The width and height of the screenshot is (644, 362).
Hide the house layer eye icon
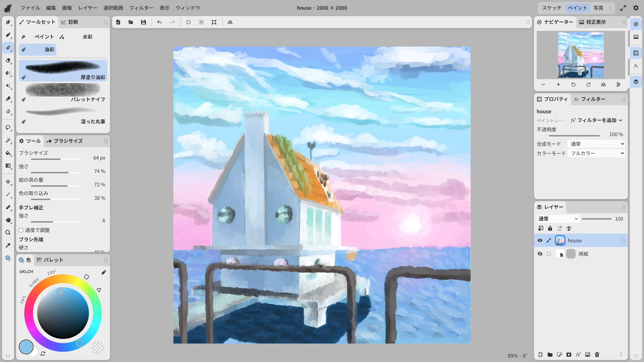click(x=540, y=240)
